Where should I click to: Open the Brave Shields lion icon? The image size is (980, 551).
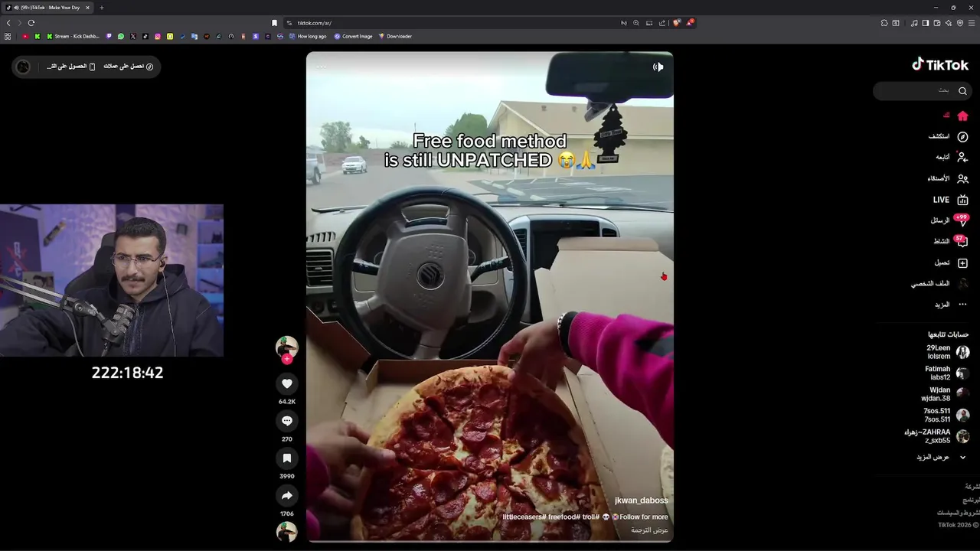pyautogui.click(x=677, y=23)
